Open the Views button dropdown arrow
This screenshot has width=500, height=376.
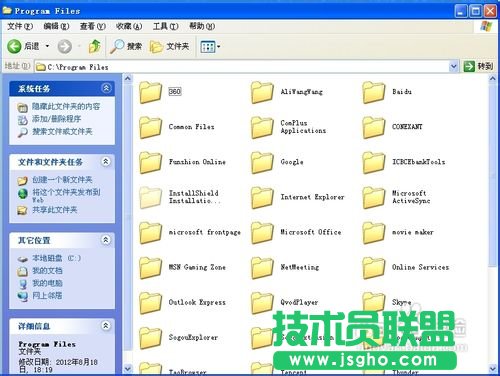point(219,47)
